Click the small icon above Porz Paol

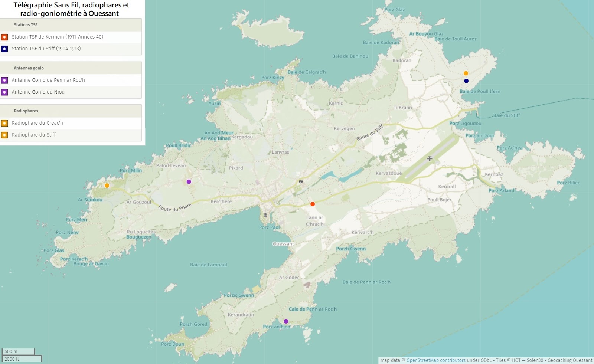[265, 215]
